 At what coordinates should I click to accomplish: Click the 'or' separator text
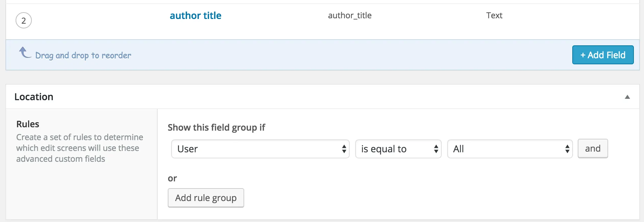pyautogui.click(x=172, y=178)
